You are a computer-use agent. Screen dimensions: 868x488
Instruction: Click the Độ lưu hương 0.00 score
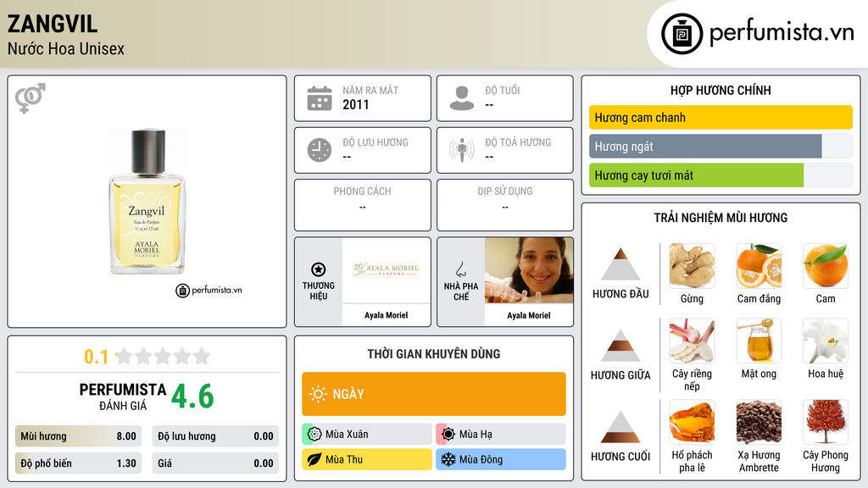pyautogui.click(x=215, y=436)
